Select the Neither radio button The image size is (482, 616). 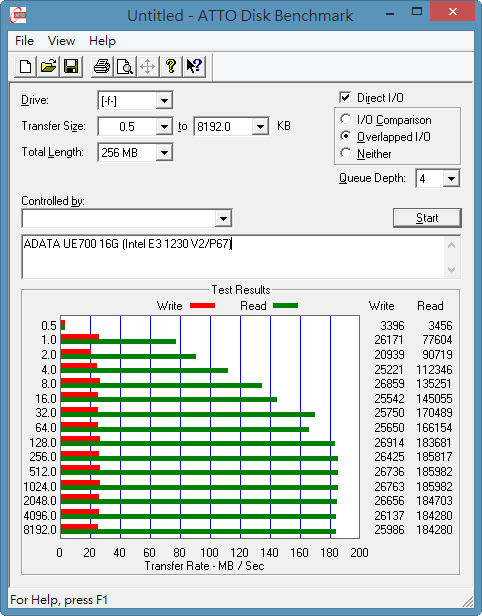pos(346,153)
